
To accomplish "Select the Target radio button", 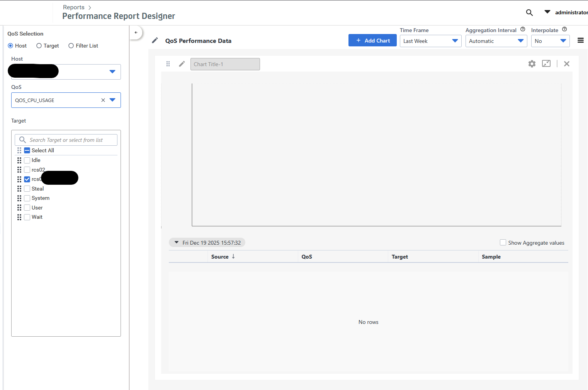I will tap(39, 46).
